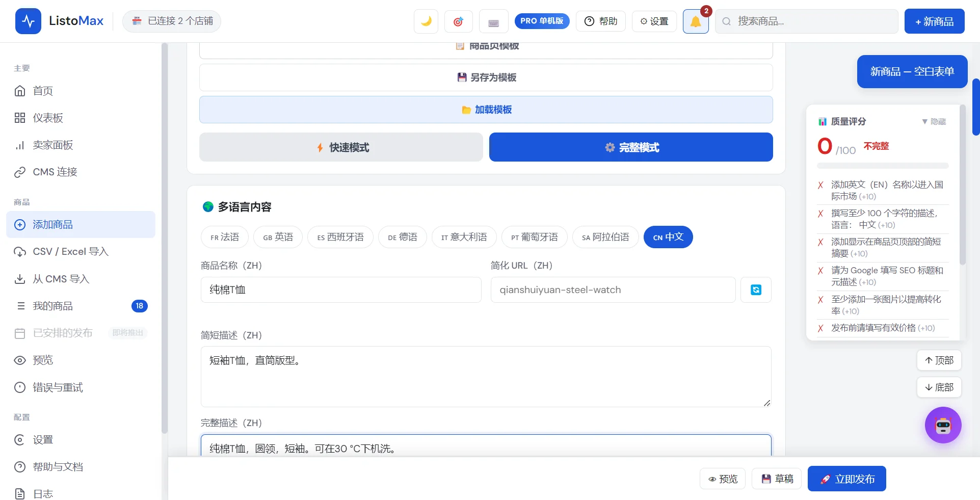Select SA 阿拉伯语 language tab

[x=605, y=237]
